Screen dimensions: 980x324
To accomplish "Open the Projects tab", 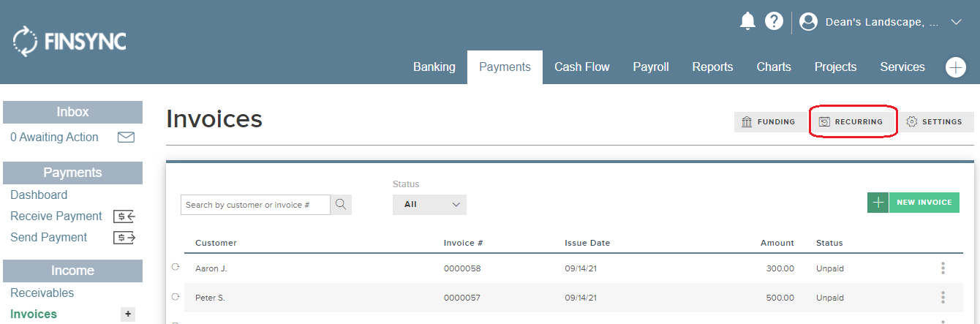I will 835,67.
